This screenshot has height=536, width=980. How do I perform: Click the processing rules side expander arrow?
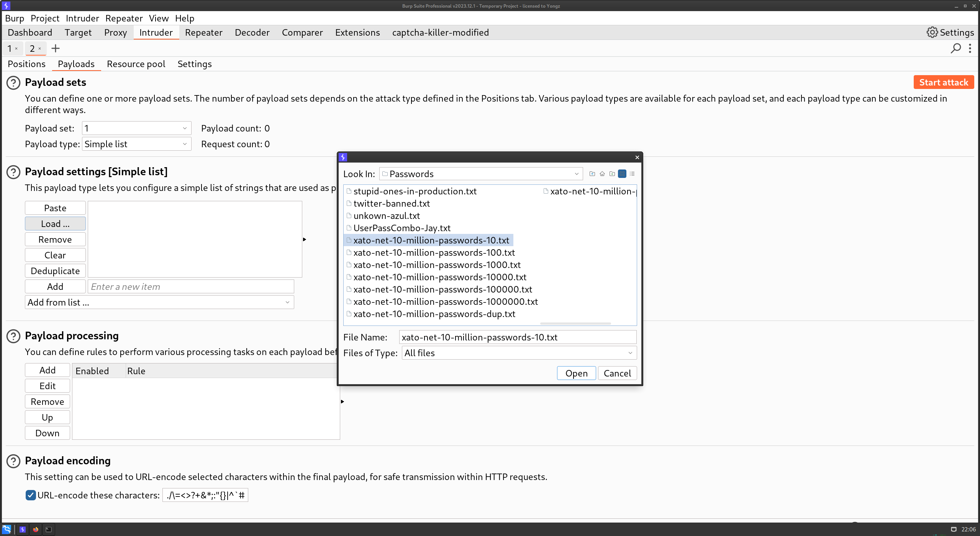(x=343, y=402)
